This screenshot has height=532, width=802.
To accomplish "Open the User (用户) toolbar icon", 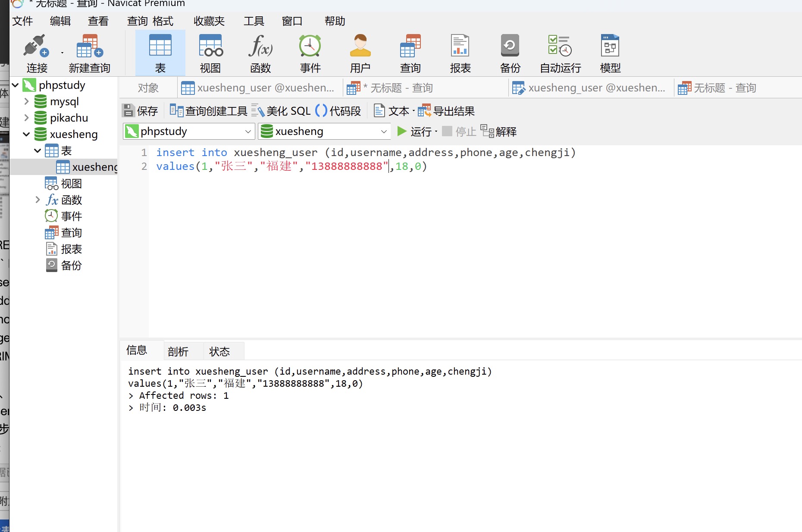I will (360, 47).
